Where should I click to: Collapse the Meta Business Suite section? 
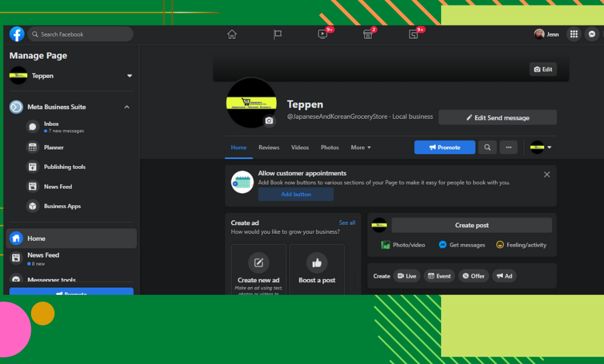(x=127, y=107)
